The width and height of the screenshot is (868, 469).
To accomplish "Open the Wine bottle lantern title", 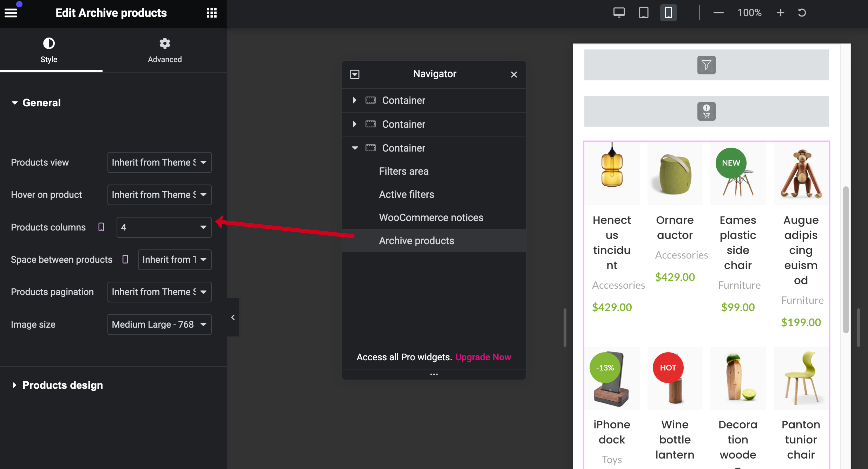I will (675, 440).
